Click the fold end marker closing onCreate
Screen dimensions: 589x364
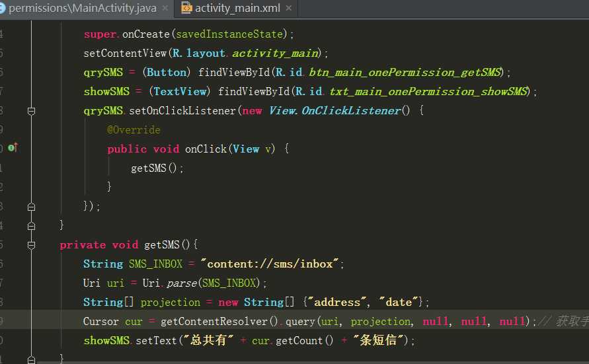click(32, 226)
